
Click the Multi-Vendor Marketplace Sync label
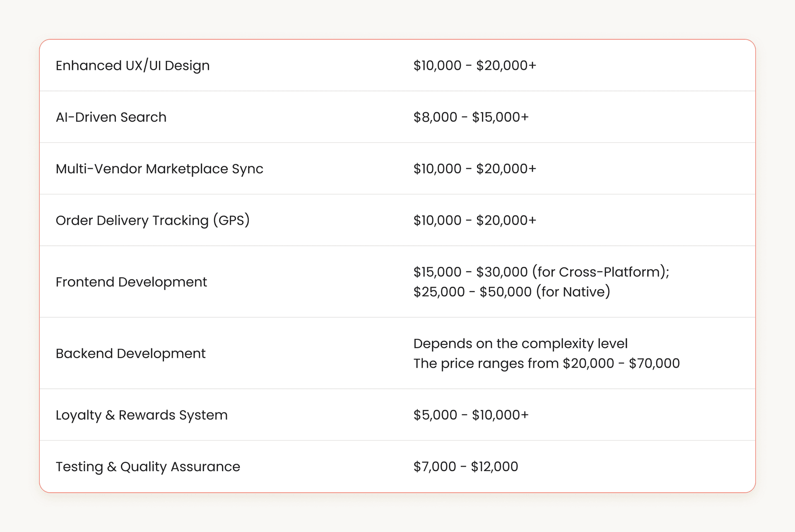(x=159, y=168)
